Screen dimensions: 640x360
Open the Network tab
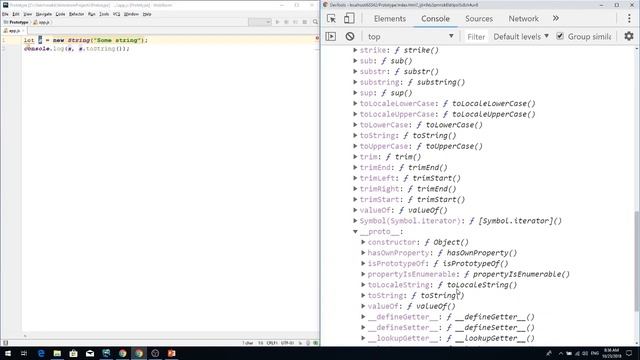pyautogui.click(x=523, y=19)
